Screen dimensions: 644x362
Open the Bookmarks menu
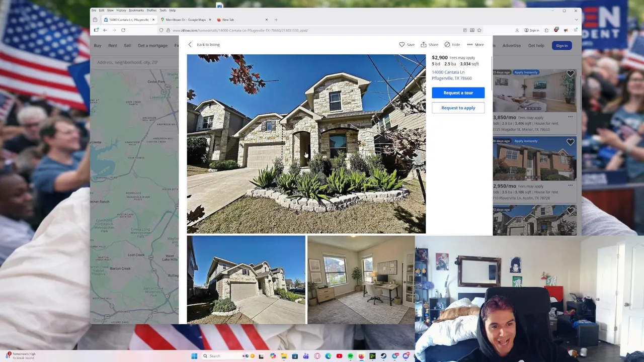click(136, 11)
